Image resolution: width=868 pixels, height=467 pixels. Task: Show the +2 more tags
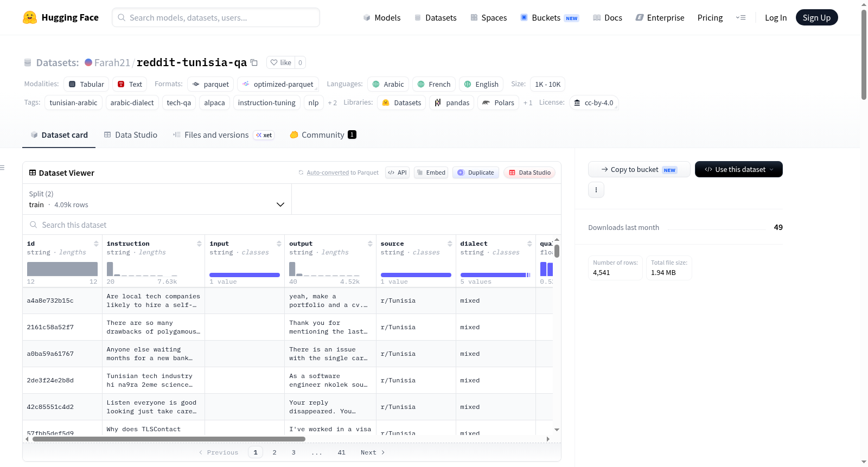tap(332, 103)
